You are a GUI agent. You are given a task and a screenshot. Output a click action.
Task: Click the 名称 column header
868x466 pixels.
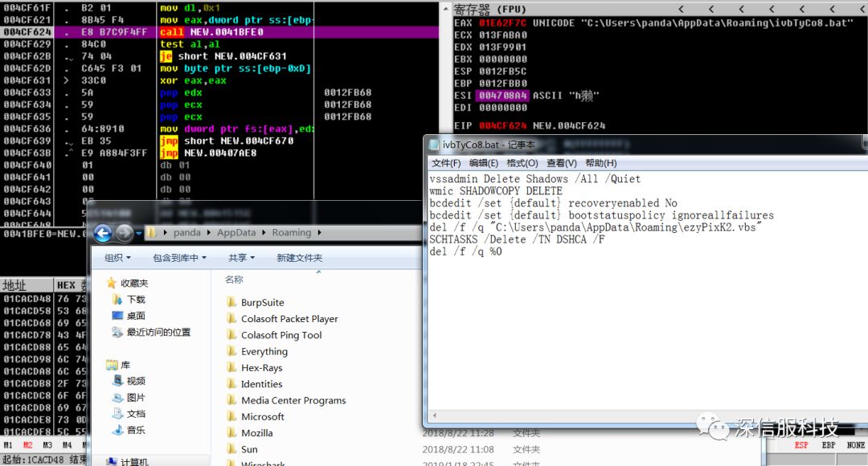234,280
